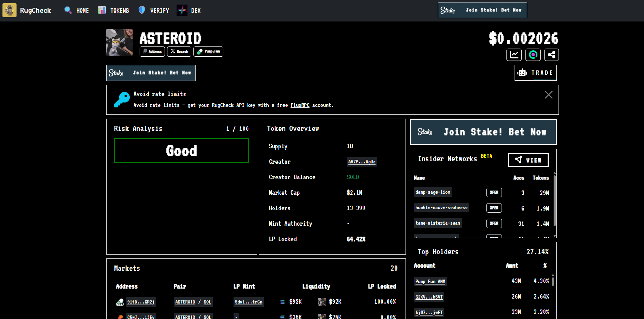Click the 4.30% holder percentage
Screen dimensions: 644x319
click(541, 281)
